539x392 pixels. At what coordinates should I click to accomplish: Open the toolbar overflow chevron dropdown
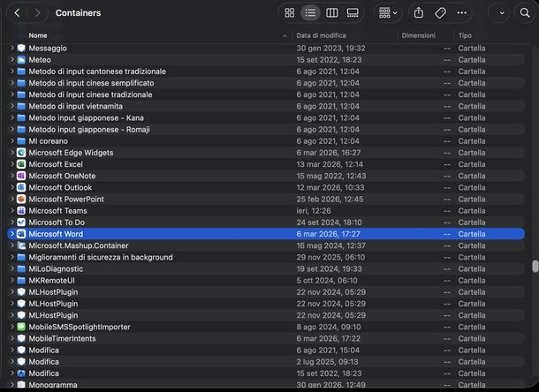click(502, 13)
